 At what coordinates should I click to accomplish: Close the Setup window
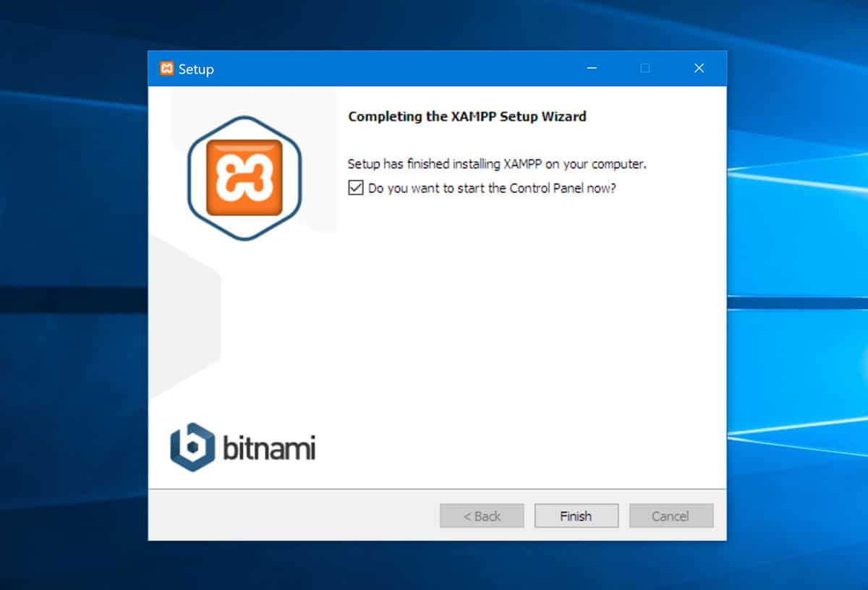pyautogui.click(x=699, y=68)
